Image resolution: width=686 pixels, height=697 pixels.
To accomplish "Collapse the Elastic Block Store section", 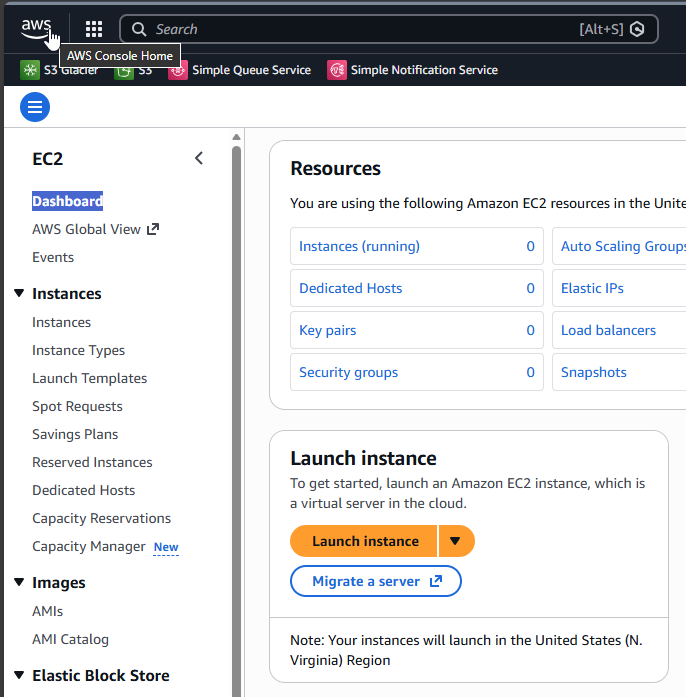I will [19, 675].
